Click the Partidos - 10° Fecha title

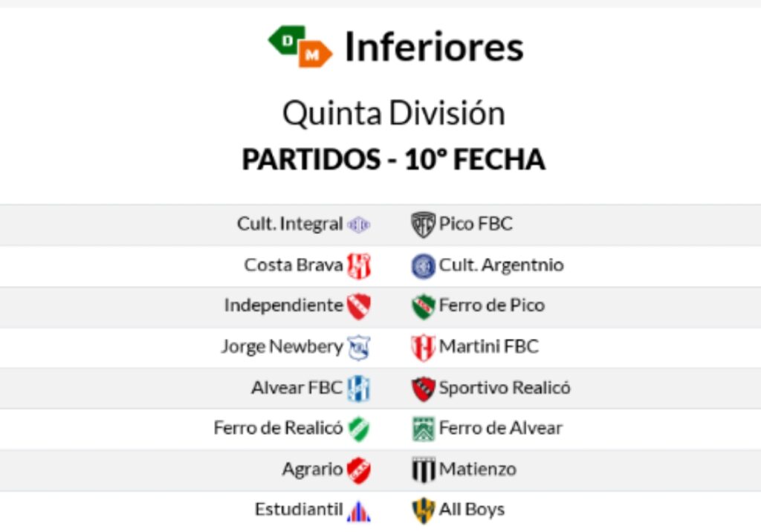394,159
